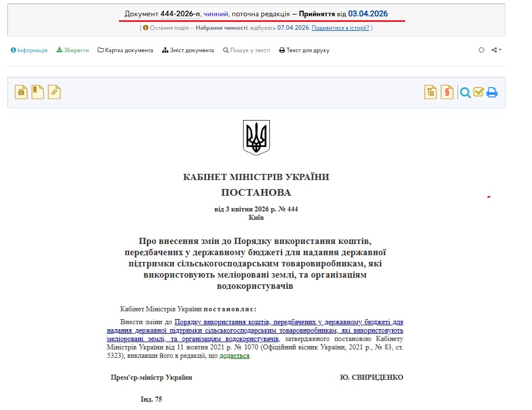Click the Ukrainian coat of arms image
The width and height of the screenshot is (532, 410).
[256, 137]
